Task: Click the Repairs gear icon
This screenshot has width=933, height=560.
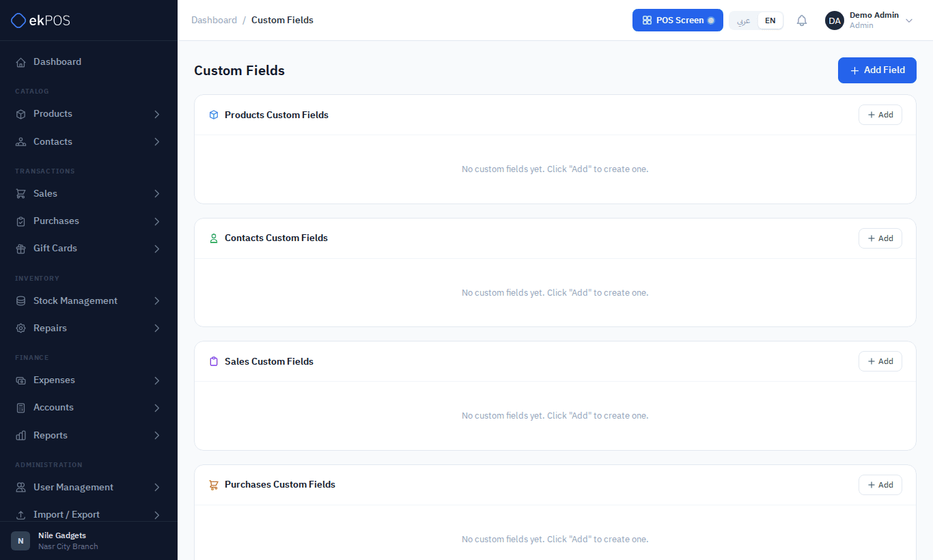Action: [20, 328]
